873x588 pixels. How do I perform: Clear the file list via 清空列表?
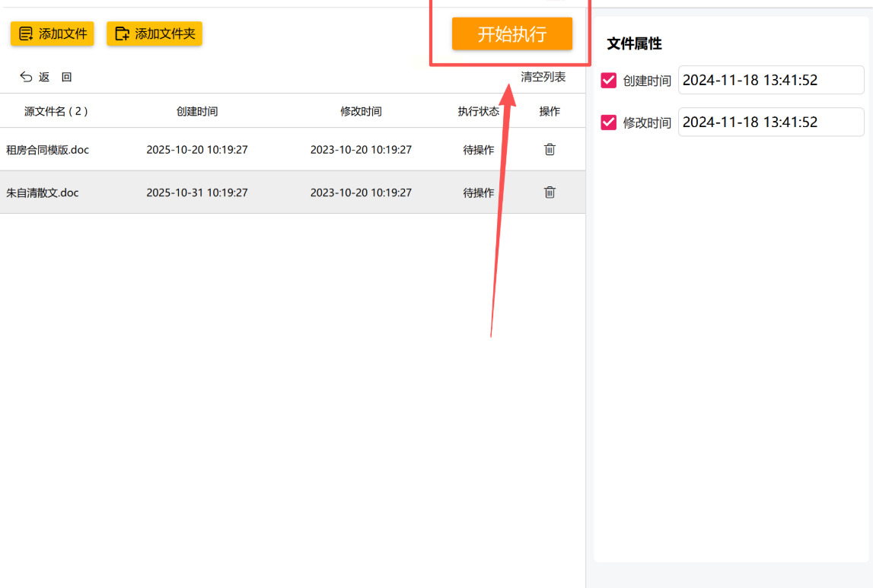click(x=543, y=77)
